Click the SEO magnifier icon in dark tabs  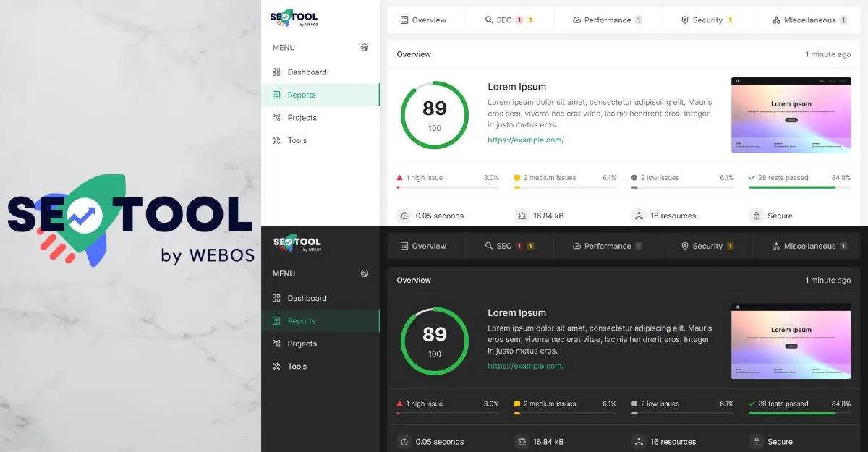tap(489, 246)
